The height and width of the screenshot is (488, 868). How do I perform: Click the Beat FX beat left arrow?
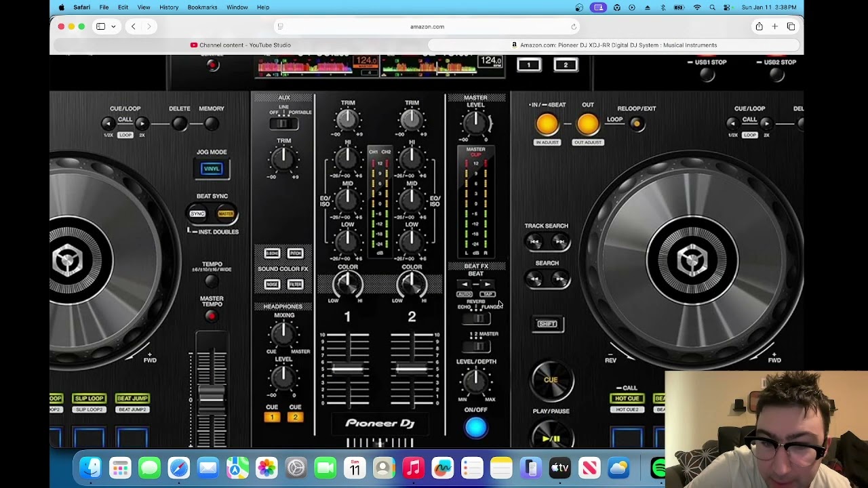coord(465,284)
